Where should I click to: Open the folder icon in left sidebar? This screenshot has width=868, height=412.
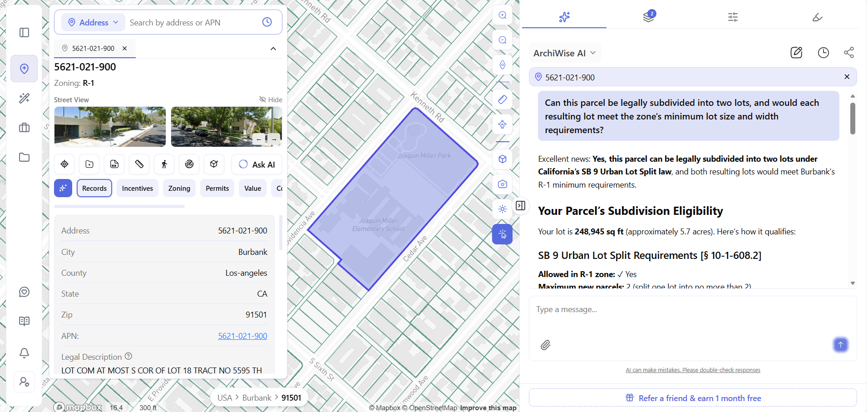point(24,157)
